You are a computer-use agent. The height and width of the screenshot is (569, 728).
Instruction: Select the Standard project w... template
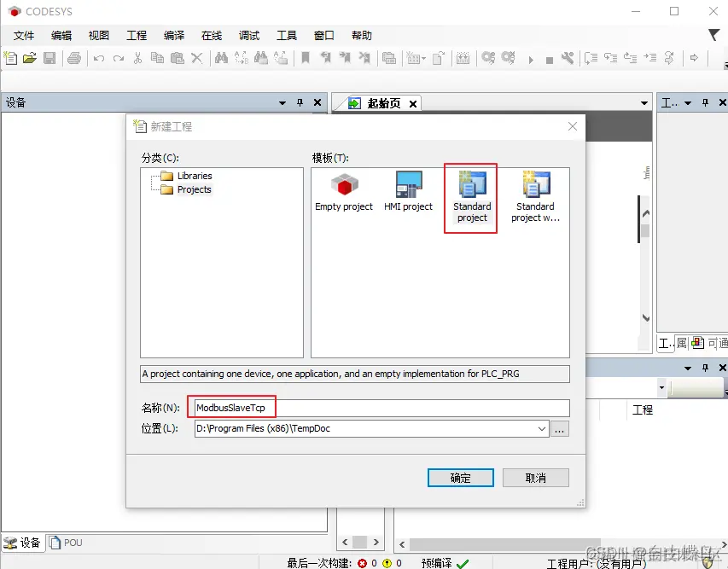click(535, 197)
